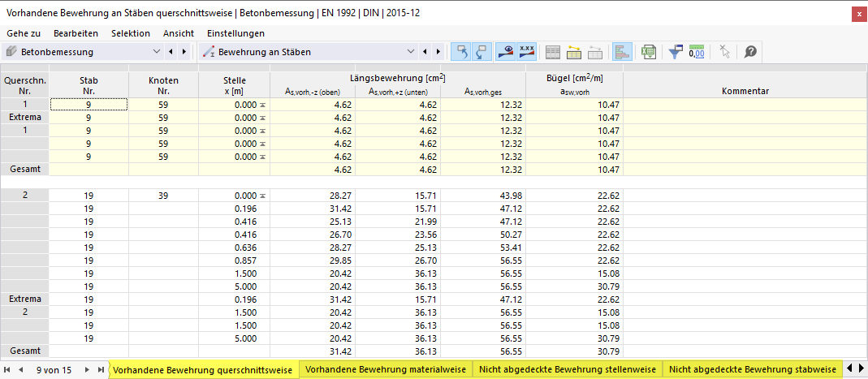Switch to Nicht abgedeckte Bewehrung stabweise tab
868x379 pixels.
753,369
